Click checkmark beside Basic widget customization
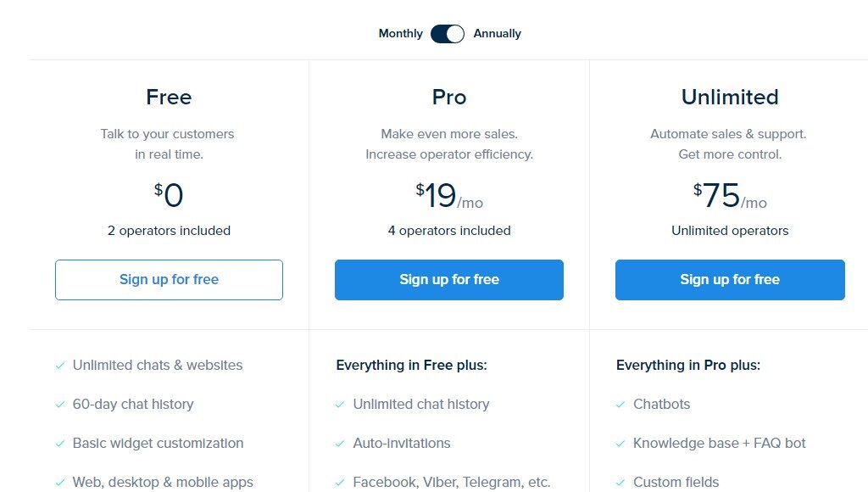The height and width of the screenshot is (492, 868). click(60, 444)
